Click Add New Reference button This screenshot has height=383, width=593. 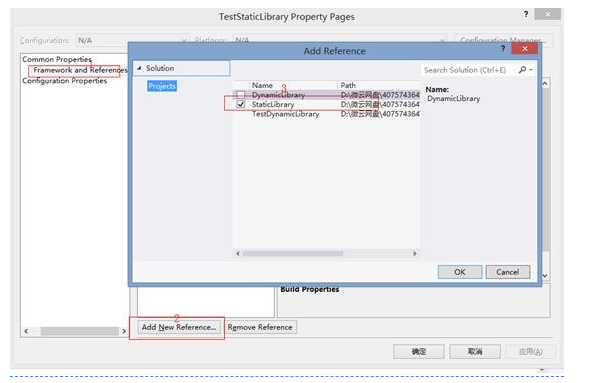point(179,327)
